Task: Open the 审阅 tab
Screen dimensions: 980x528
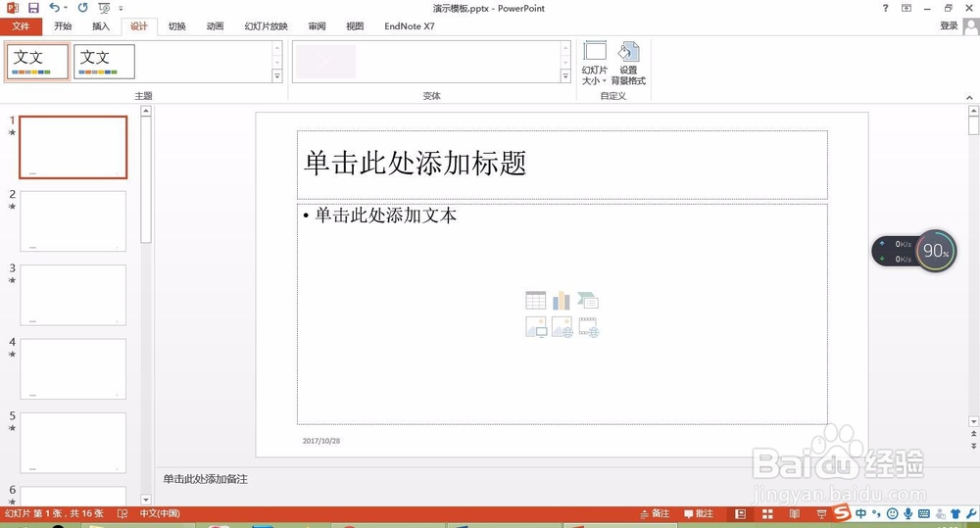Action: pos(317,26)
